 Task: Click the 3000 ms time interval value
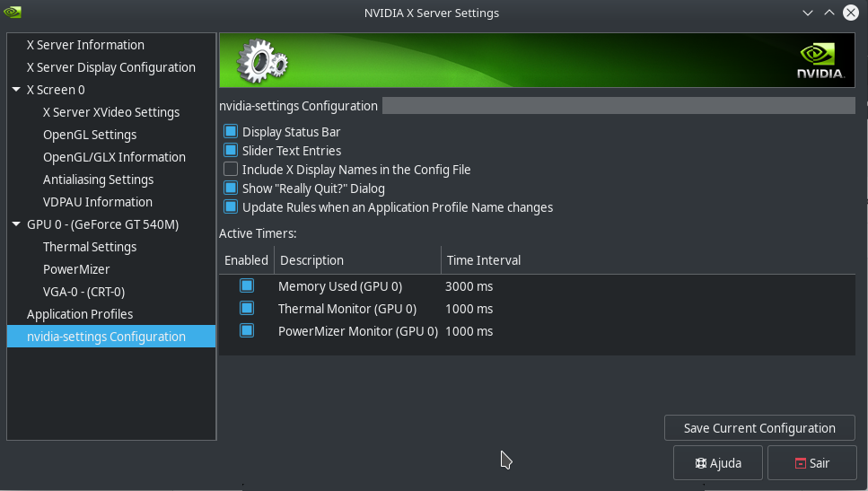469,286
